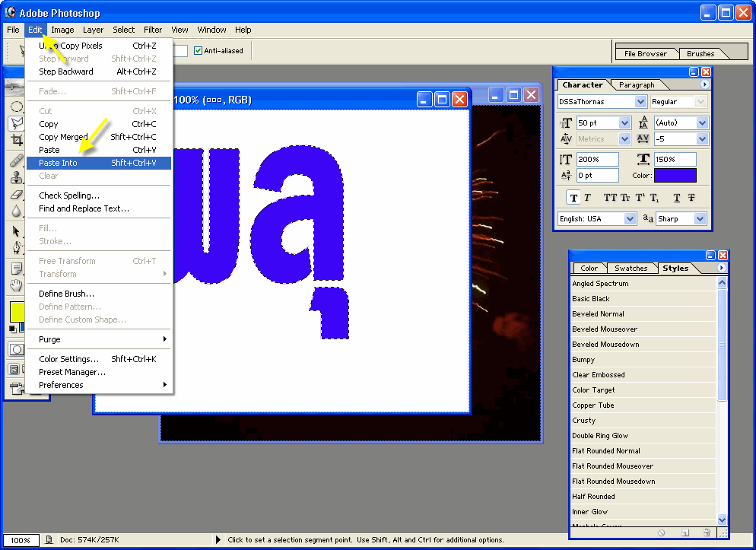Select the Clear Embossed style
Screen dimensions: 756x550
point(643,374)
